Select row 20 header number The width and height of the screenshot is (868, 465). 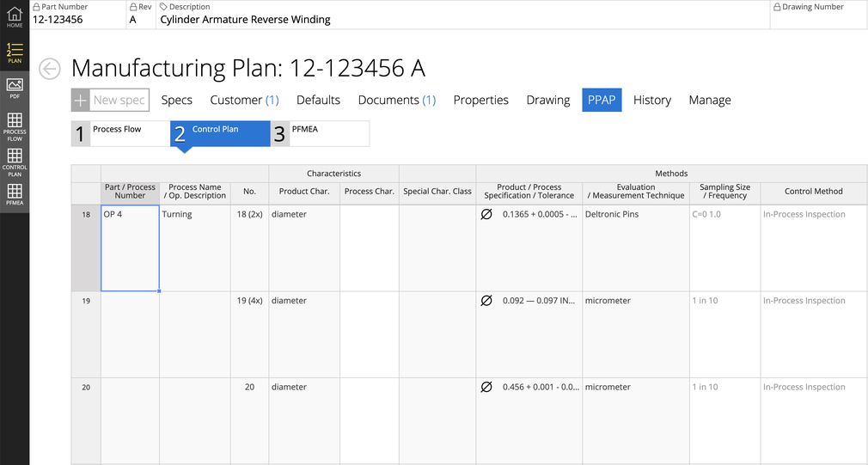(x=86, y=388)
